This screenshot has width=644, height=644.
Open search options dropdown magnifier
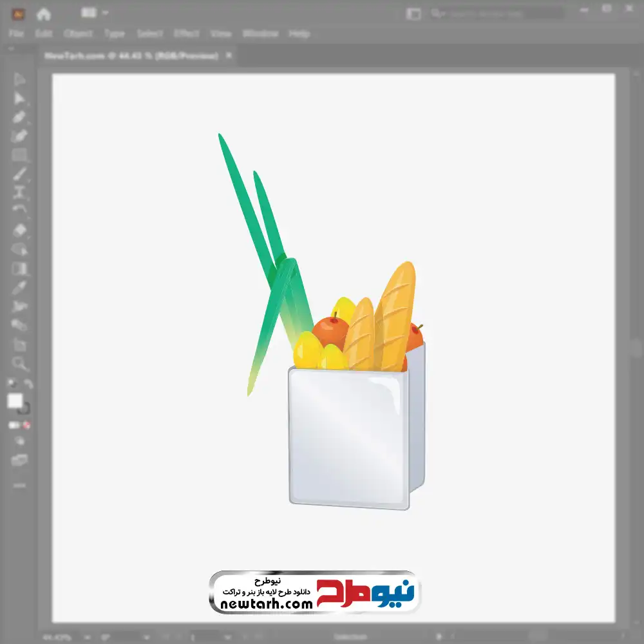tap(438, 14)
